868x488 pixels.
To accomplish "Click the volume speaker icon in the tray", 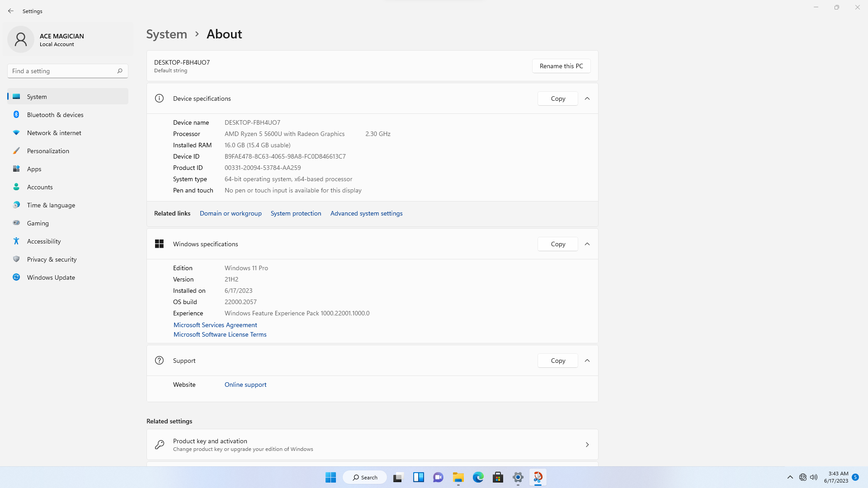I will point(814,477).
